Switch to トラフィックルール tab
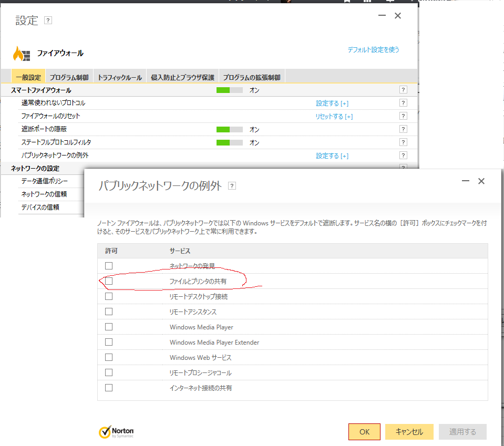504x446 pixels. pos(120,77)
